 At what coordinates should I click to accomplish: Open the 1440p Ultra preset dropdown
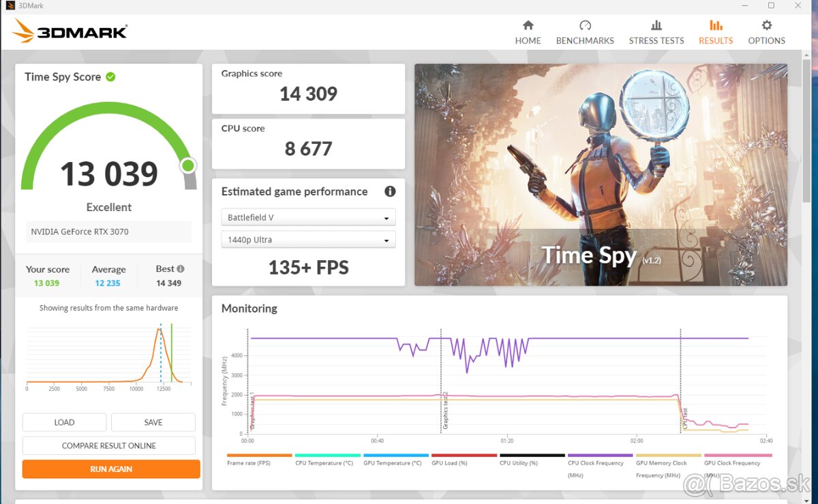[x=308, y=239]
